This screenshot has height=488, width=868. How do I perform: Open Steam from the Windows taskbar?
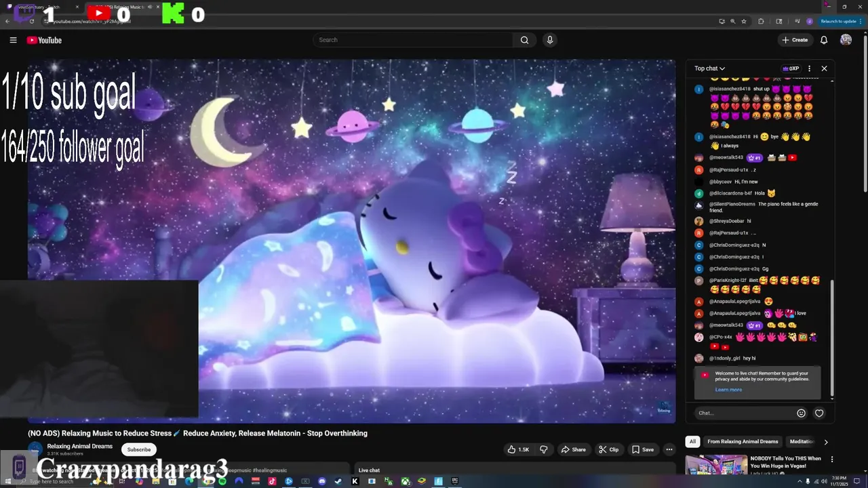click(338, 481)
